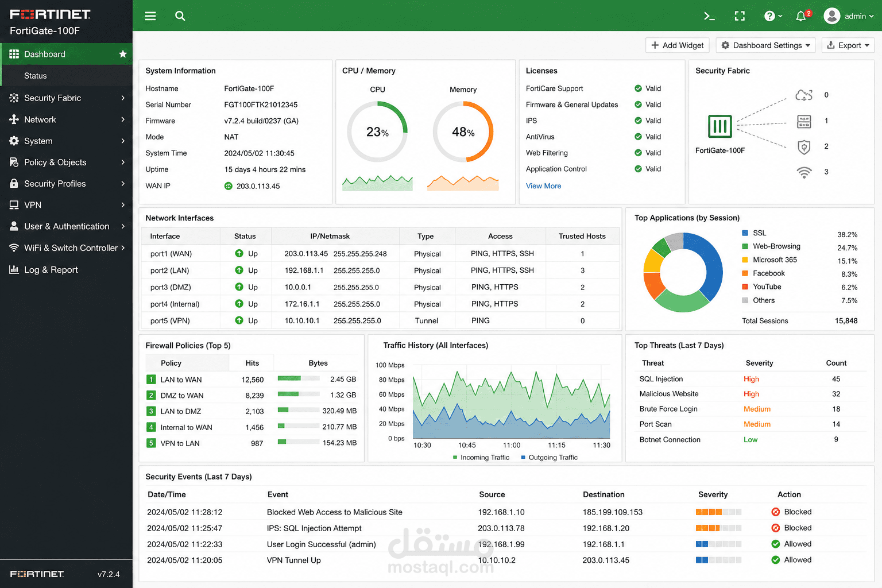Select the FortiGate-100F fabric device icon
Image resolution: width=882 pixels, height=588 pixels.
pos(719,126)
